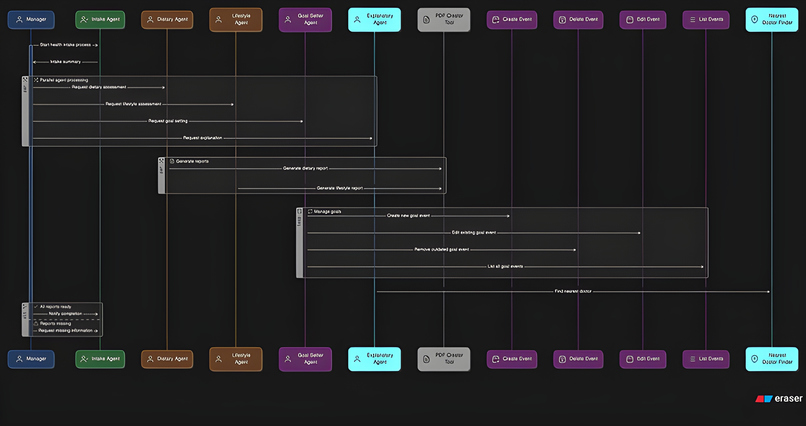Click the list icon in the top List Events node
Image resolution: width=806 pixels, height=426 pixels.
(692, 20)
